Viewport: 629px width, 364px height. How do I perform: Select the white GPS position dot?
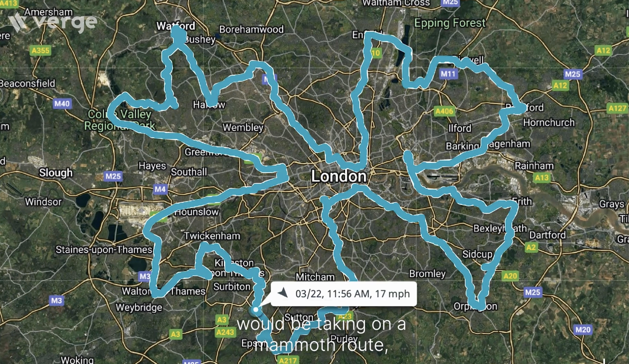(x=256, y=310)
